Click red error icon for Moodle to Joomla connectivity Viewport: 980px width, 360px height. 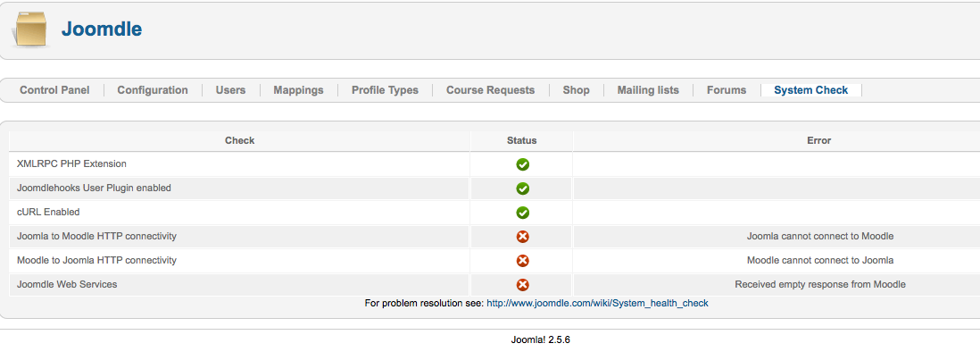(522, 261)
